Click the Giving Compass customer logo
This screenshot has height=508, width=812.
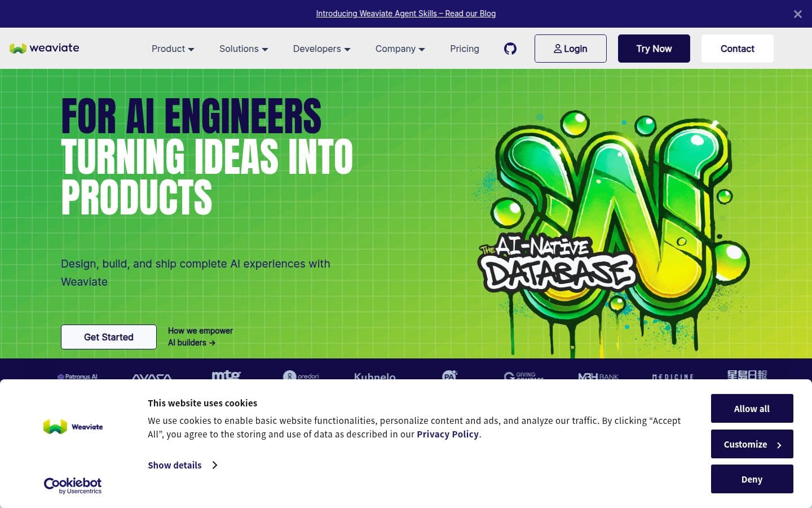pyautogui.click(x=524, y=376)
